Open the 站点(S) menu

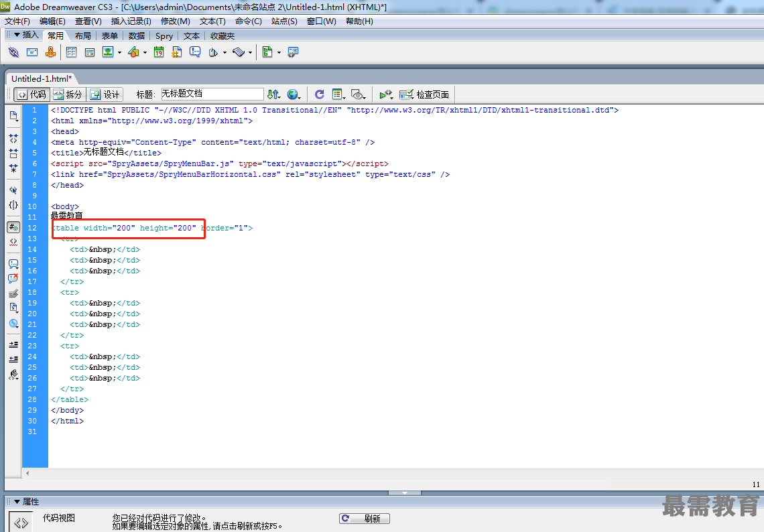click(284, 21)
